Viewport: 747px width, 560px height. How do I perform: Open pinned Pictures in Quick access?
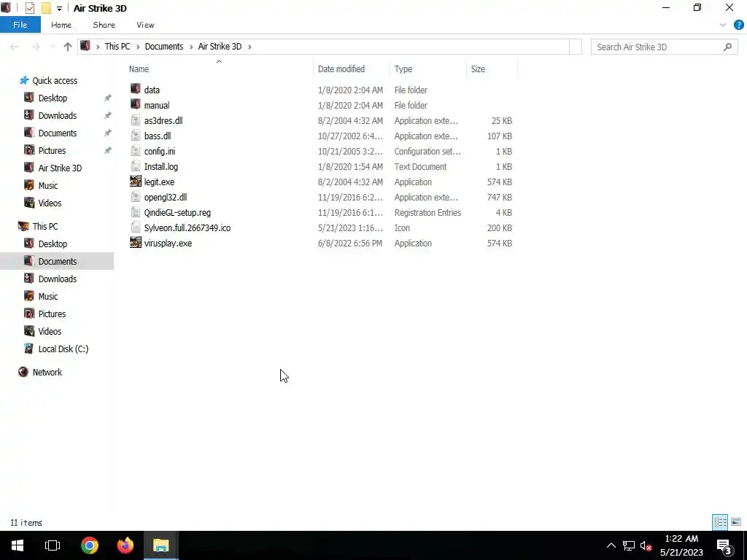pyautogui.click(x=52, y=150)
